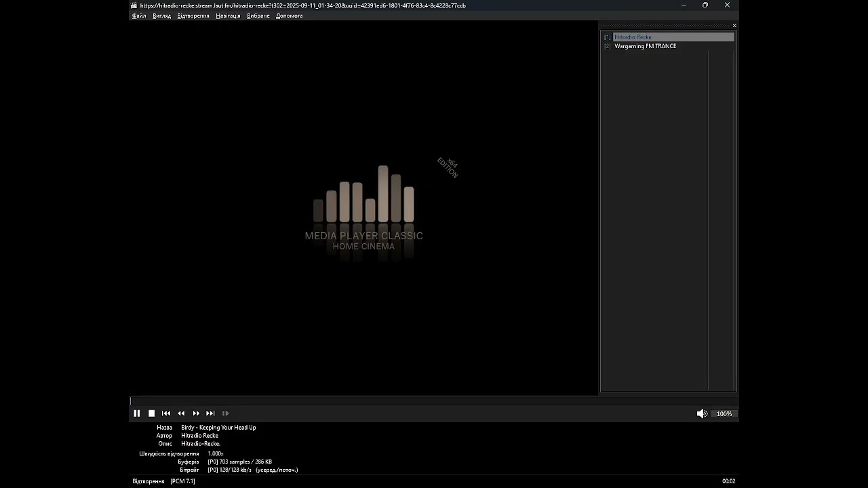This screenshot has height=488, width=868.
Task: Click the 00:02 elapsed time in the status bar
Action: click(x=728, y=481)
